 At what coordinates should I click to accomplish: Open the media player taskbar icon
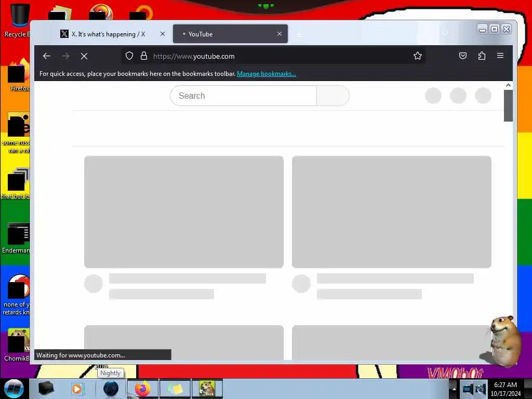(77, 389)
